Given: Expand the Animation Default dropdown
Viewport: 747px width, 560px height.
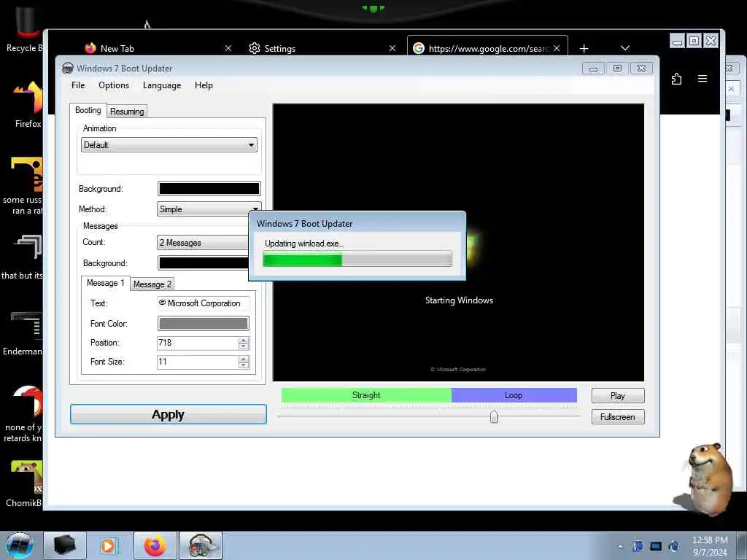Looking at the screenshot, I should (169, 145).
